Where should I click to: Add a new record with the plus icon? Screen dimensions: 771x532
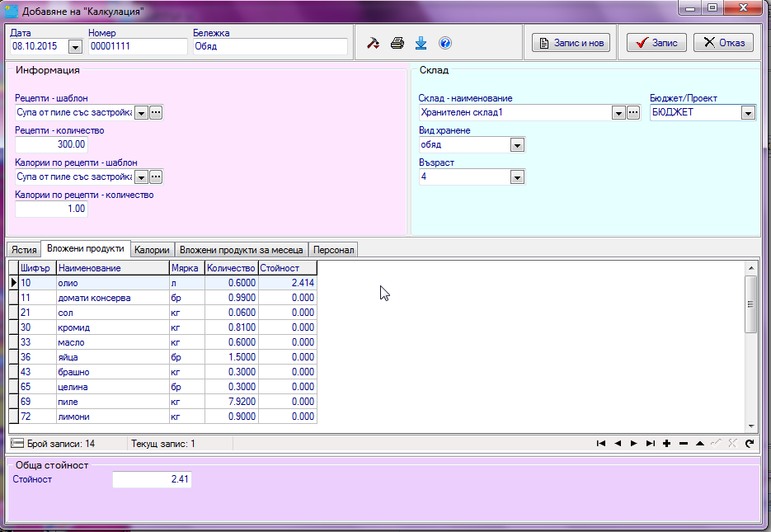point(667,444)
